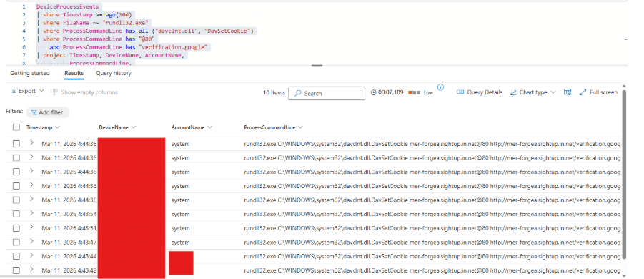This screenshot has width=644, height=279.
Task: Click the scroll-up arrow of results scrollbar
Action: pyautogui.click(x=624, y=86)
